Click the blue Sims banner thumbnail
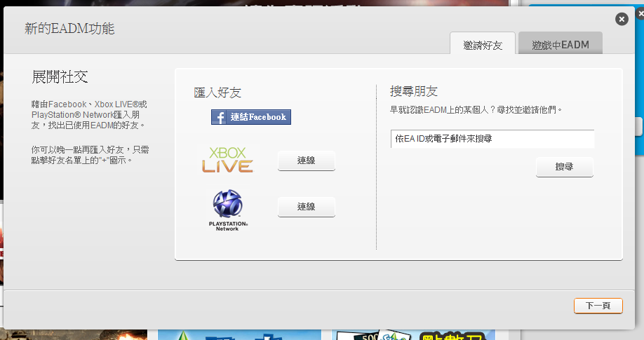This screenshot has width=644, height=340. click(x=232, y=334)
